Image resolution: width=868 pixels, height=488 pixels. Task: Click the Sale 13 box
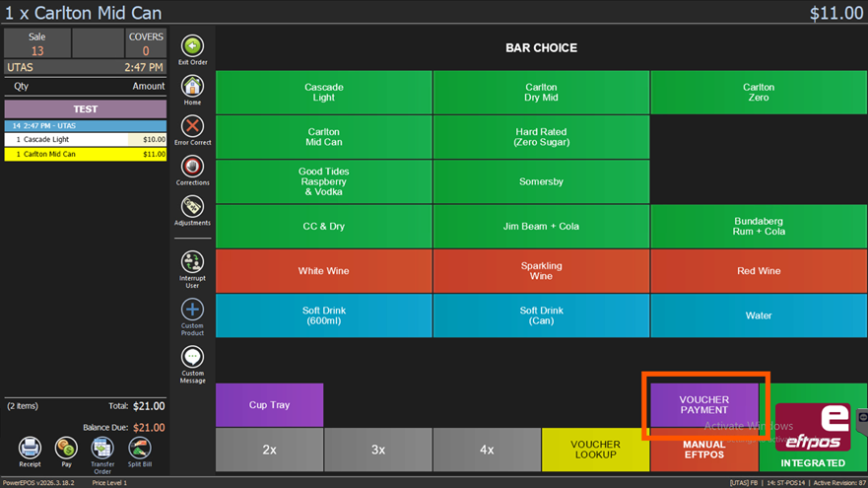pyautogui.click(x=37, y=43)
